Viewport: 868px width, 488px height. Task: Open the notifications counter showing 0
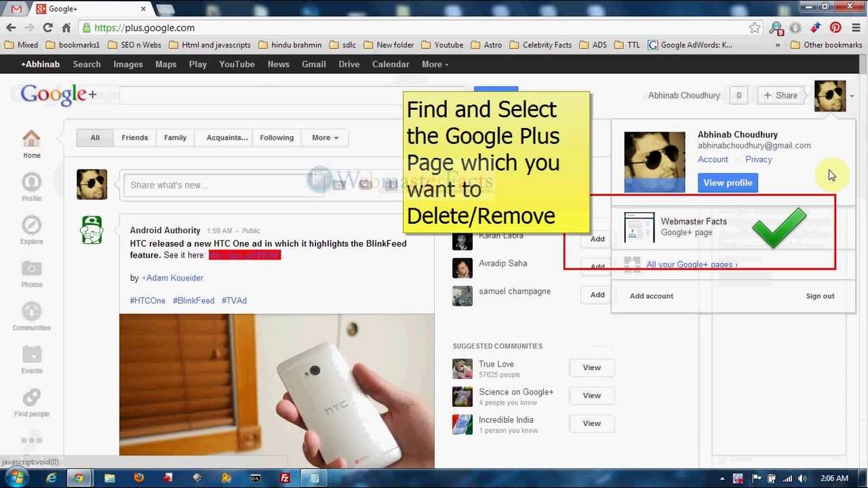tap(738, 96)
